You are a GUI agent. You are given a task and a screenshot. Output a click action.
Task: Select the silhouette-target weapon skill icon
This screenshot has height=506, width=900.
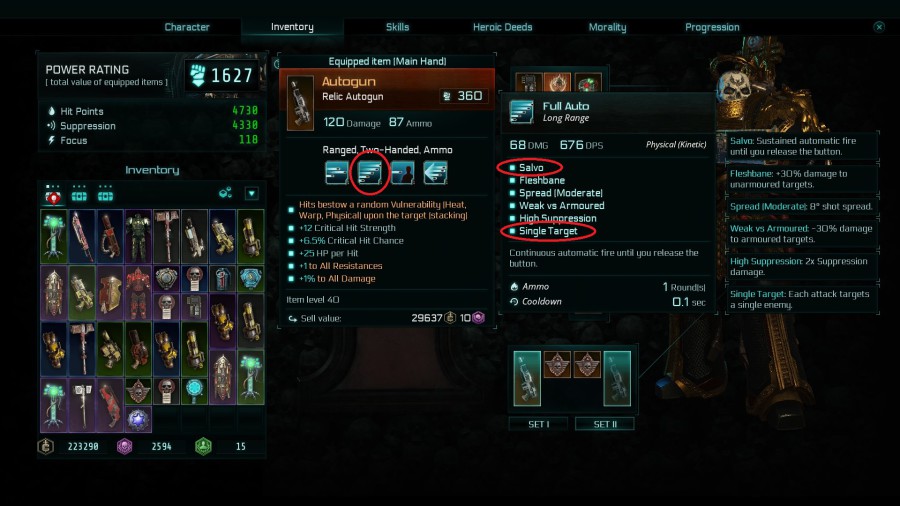pyautogui.click(x=402, y=173)
